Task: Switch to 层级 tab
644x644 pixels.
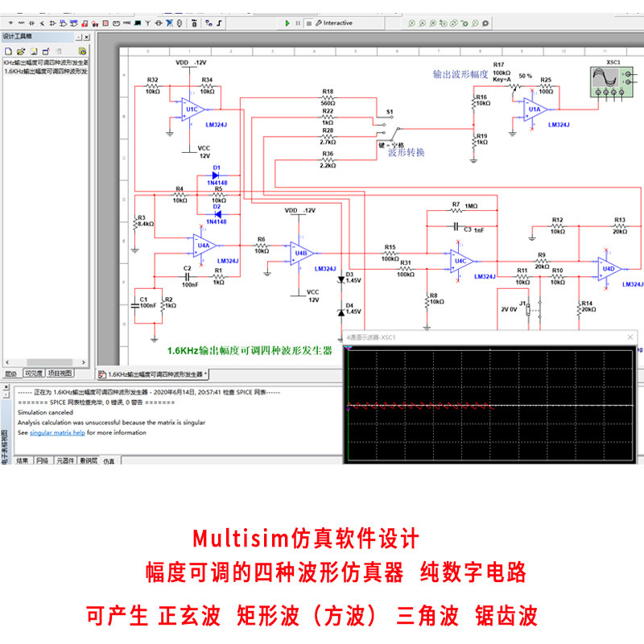Action: coord(11,374)
